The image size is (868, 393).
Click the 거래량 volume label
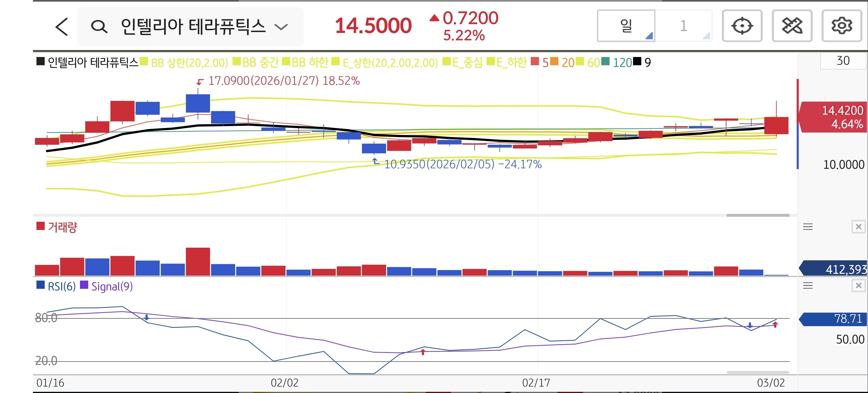(62, 227)
